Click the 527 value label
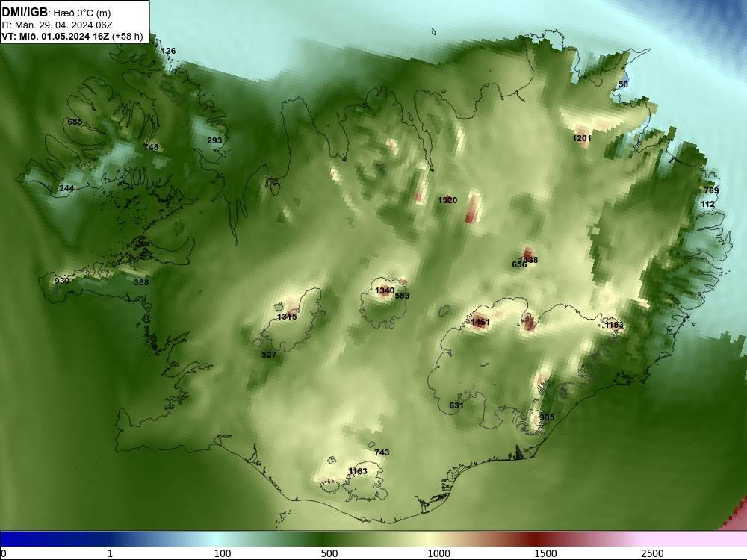The width and height of the screenshot is (747, 560). (269, 355)
